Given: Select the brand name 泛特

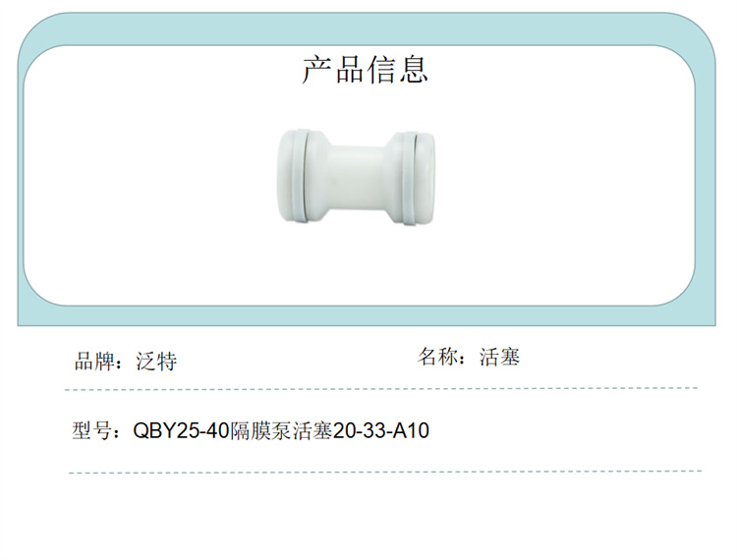Looking at the screenshot, I should 156,362.
